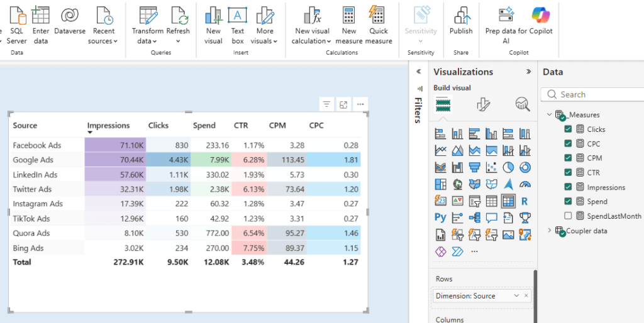
Task: Sort by the CTR column header
Action: click(241, 125)
